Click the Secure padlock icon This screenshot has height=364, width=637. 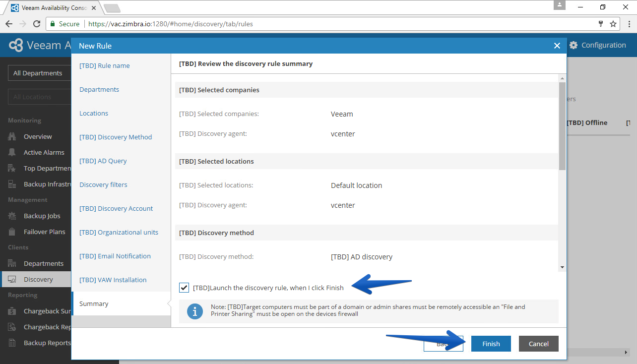click(x=52, y=24)
